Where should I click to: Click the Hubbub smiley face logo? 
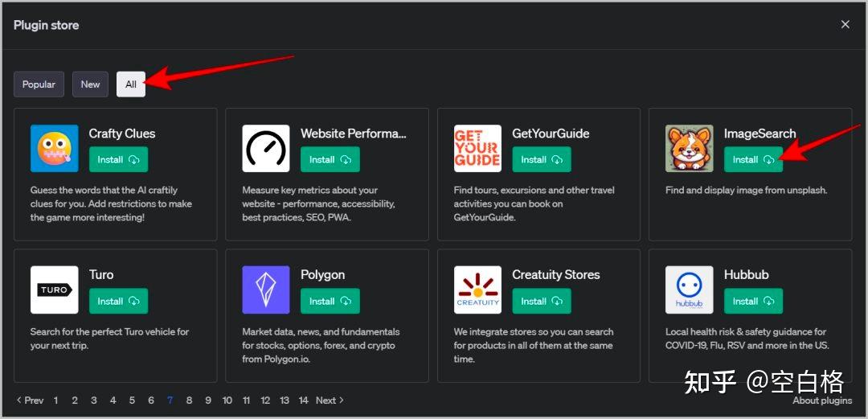click(x=690, y=290)
